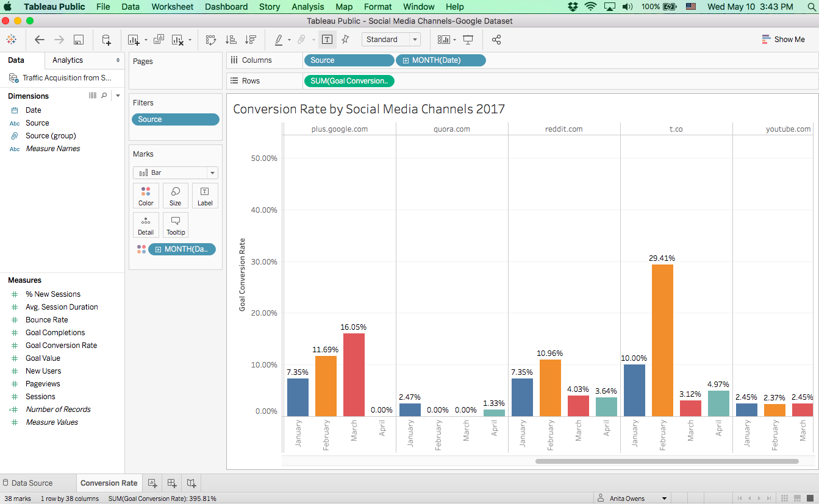The image size is (819, 504).
Task: Expand the MONTH(Date) pill in Columns
Action: tap(406, 60)
